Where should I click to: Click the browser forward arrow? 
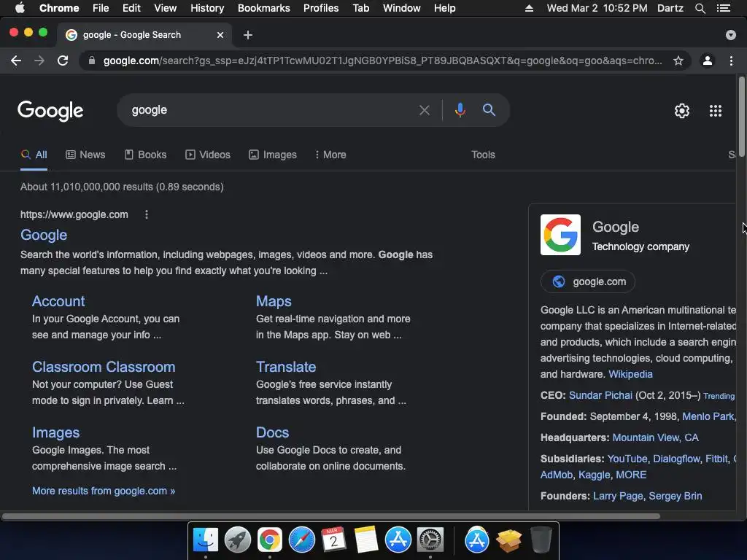(39, 61)
